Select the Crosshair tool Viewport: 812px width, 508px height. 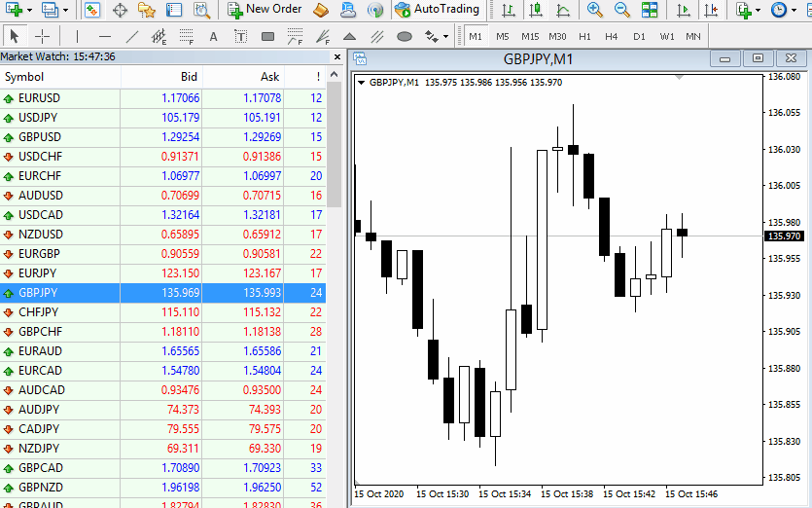[43, 37]
